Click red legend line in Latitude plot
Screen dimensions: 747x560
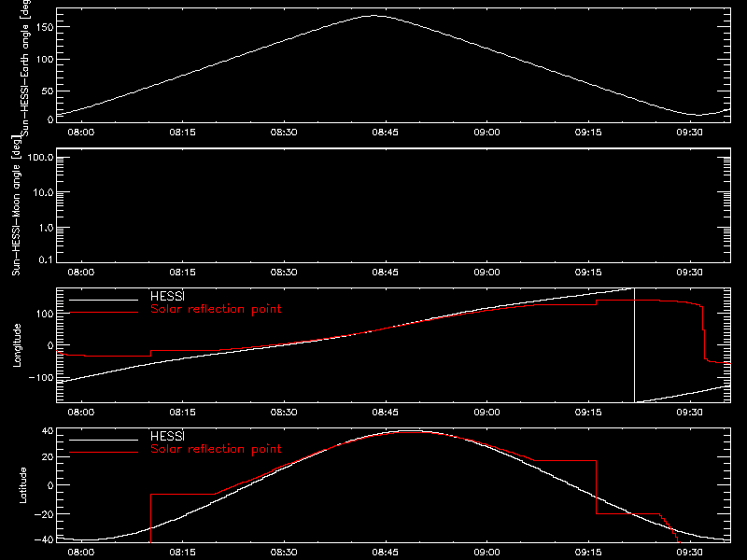(x=104, y=453)
